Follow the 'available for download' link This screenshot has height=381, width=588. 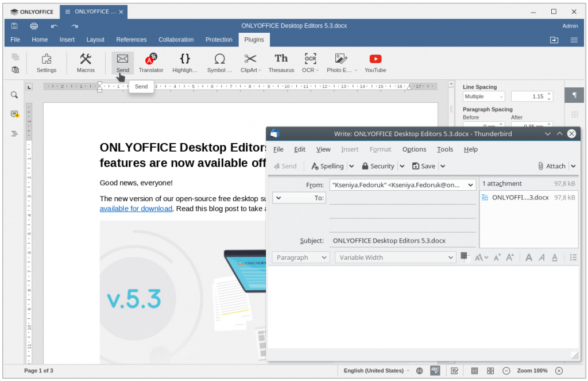(x=136, y=209)
